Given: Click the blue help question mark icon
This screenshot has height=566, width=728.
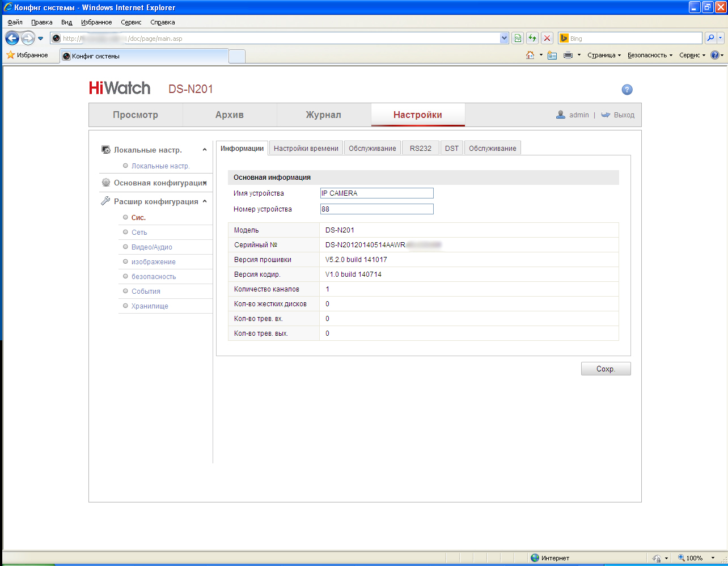Looking at the screenshot, I should [x=627, y=90].
